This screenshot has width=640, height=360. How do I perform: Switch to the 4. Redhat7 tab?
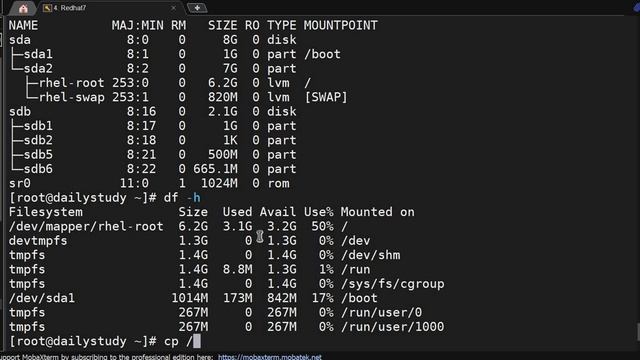tap(69, 8)
